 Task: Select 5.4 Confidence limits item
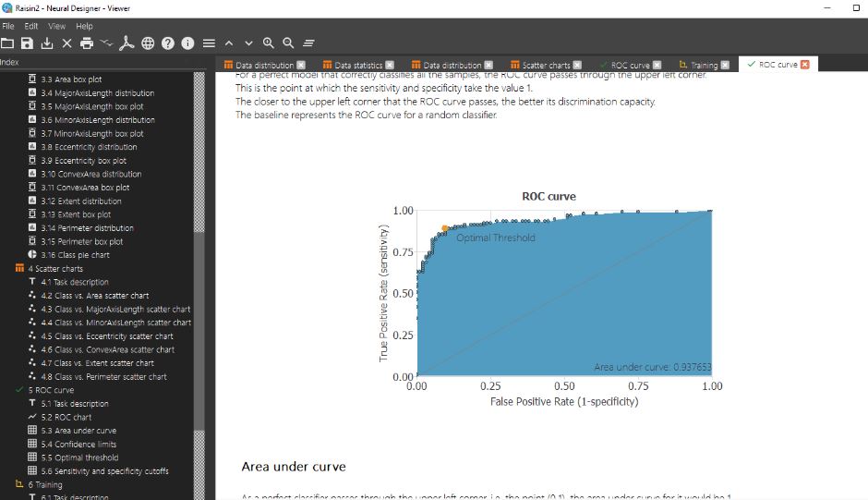click(x=78, y=444)
